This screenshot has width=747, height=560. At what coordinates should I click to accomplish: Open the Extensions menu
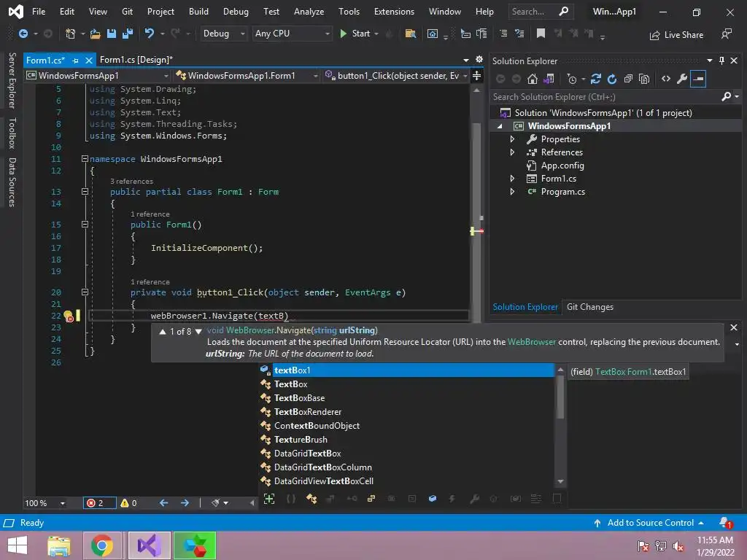click(394, 12)
